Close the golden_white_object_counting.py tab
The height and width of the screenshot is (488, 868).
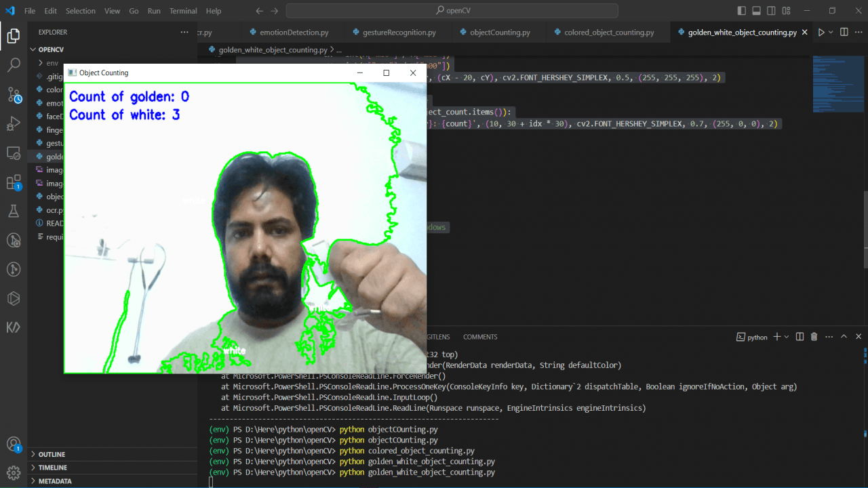tap(805, 33)
